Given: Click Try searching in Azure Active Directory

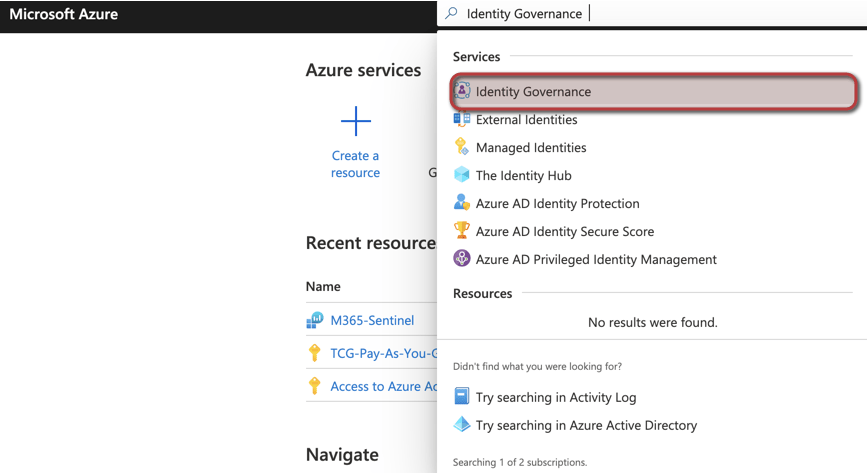Looking at the screenshot, I should point(586,426).
